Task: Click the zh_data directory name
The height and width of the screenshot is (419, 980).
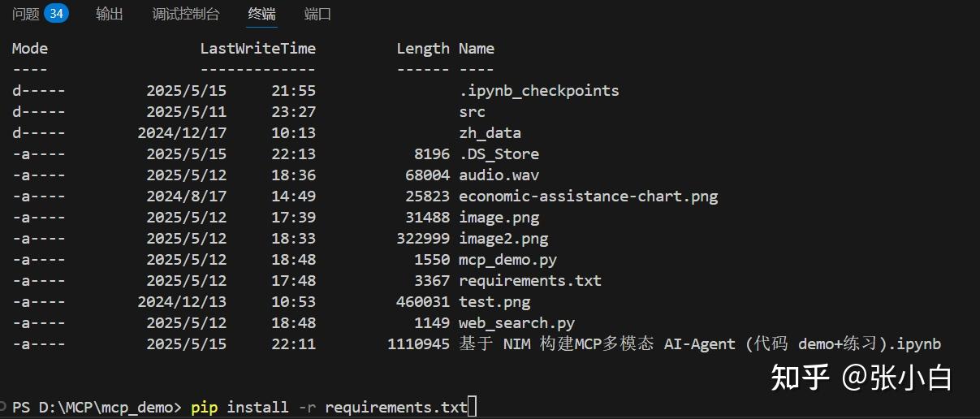Action: coord(490,133)
